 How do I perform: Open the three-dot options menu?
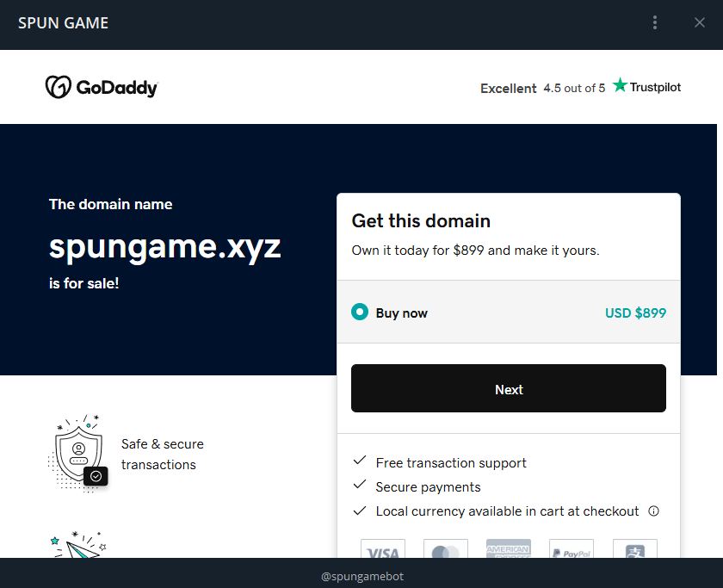[x=655, y=22]
